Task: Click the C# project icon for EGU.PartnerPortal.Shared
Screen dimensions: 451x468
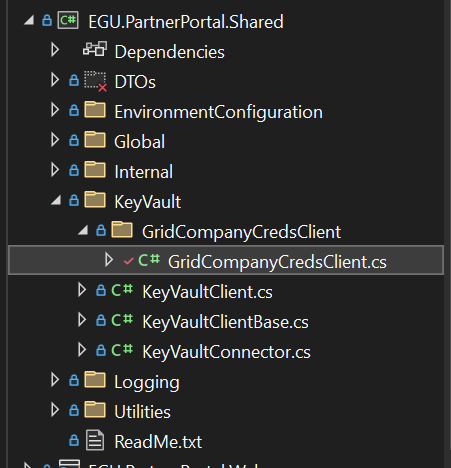Action: click(x=68, y=21)
